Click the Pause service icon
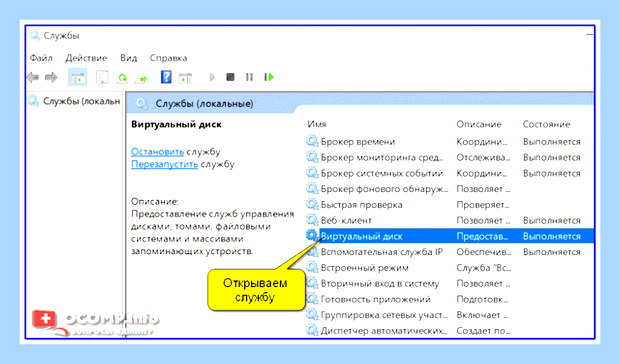The height and width of the screenshot is (364, 620). click(x=249, y=77)
